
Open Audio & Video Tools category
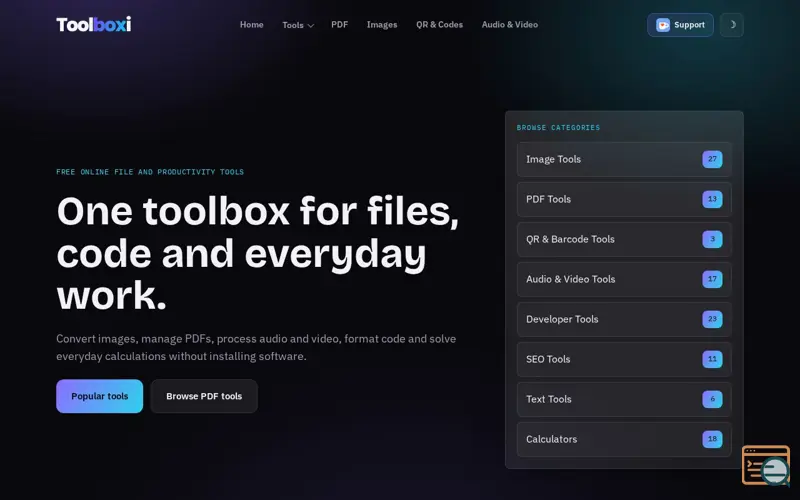point(624,279)
